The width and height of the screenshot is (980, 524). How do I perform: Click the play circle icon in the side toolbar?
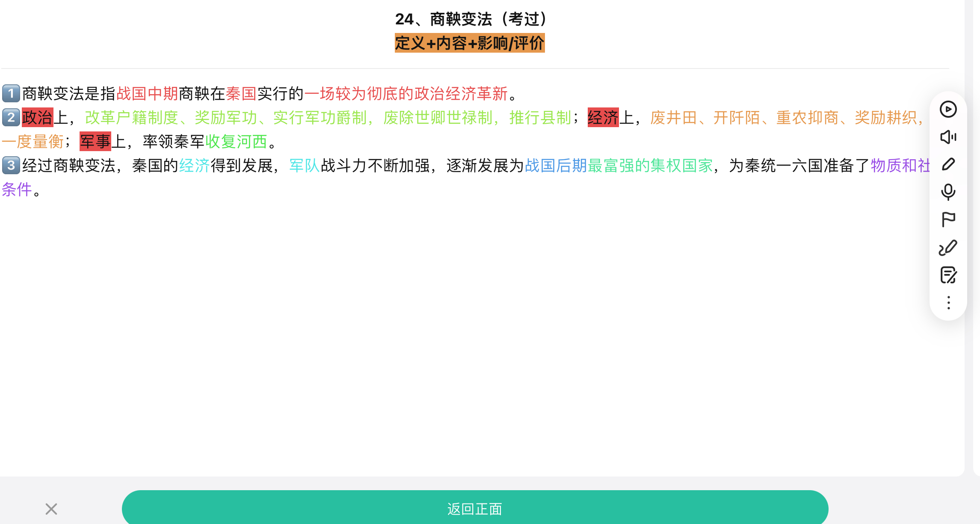[x=948, y=109]
